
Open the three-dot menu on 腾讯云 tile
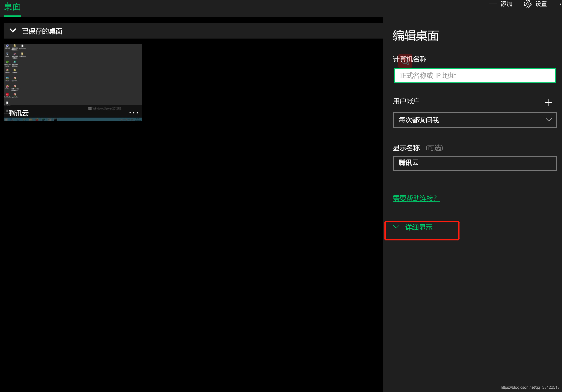(134, 113)
